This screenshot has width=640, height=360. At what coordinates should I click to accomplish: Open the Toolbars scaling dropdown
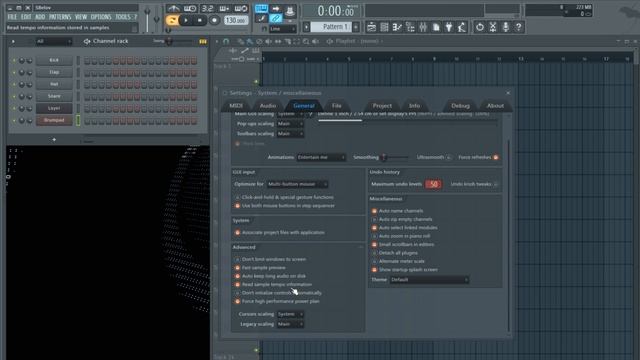(290, 133)
